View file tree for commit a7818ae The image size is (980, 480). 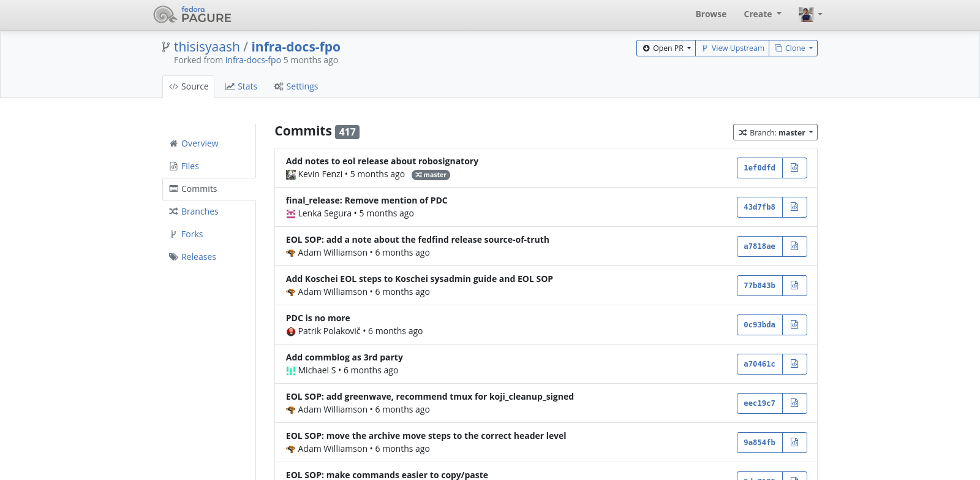tap(794, 246)
